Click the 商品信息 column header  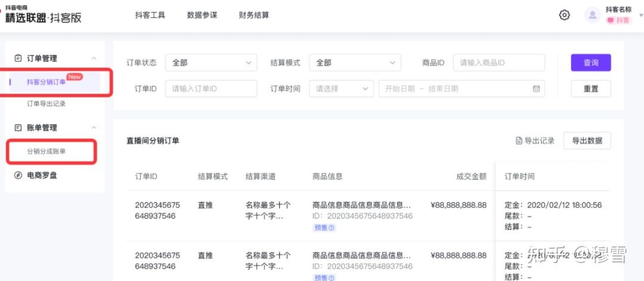(x=327, y=177)
